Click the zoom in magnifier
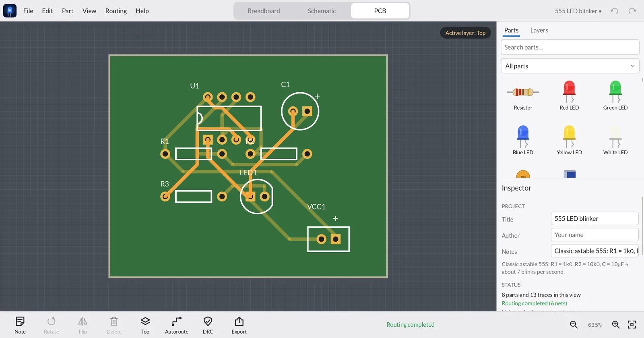Viewport: 644px width, 338px height. [615, 325]
